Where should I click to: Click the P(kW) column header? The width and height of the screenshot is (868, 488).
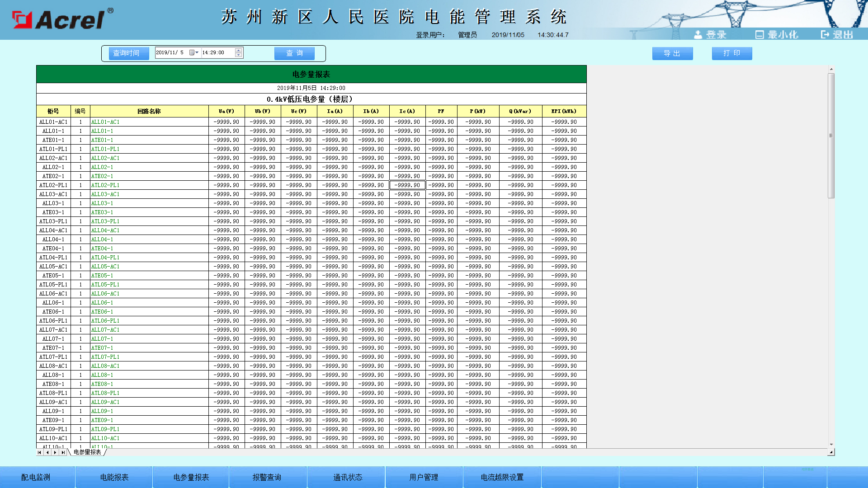tap(478, 111)
